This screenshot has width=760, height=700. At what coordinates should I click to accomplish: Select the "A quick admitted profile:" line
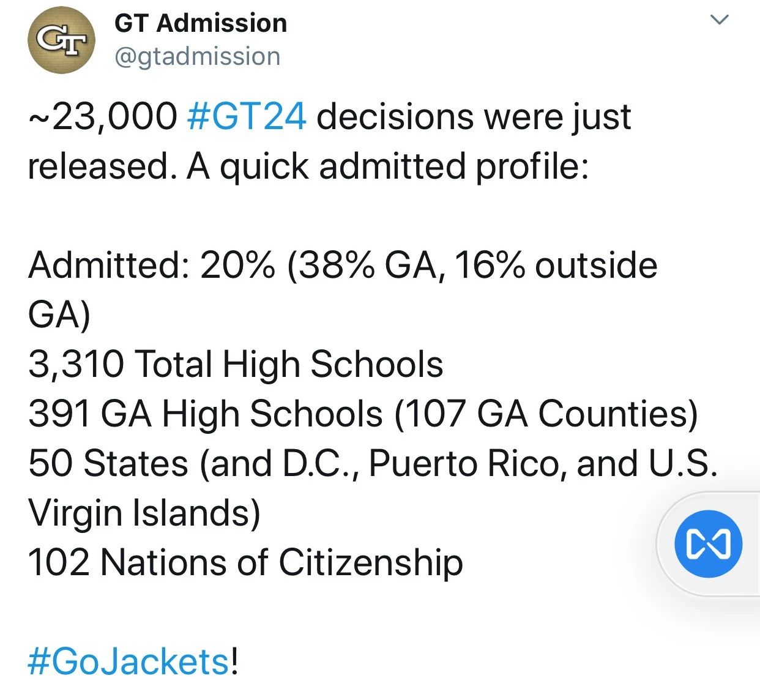388,166
